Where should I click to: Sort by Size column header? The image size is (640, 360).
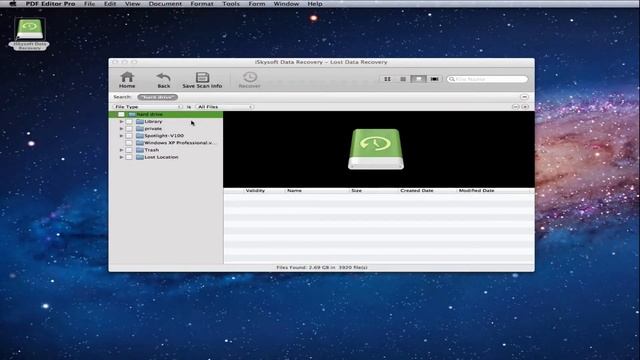[356, 191]
